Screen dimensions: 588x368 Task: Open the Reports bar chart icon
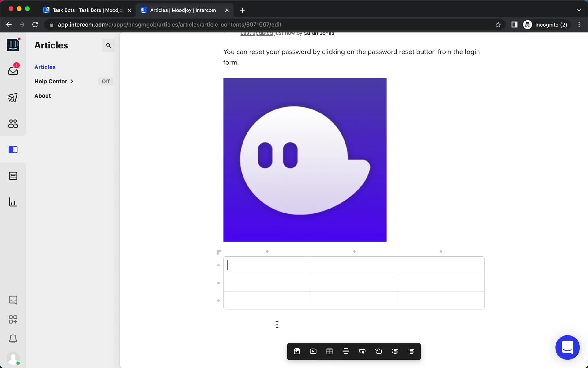click(13, 202)
